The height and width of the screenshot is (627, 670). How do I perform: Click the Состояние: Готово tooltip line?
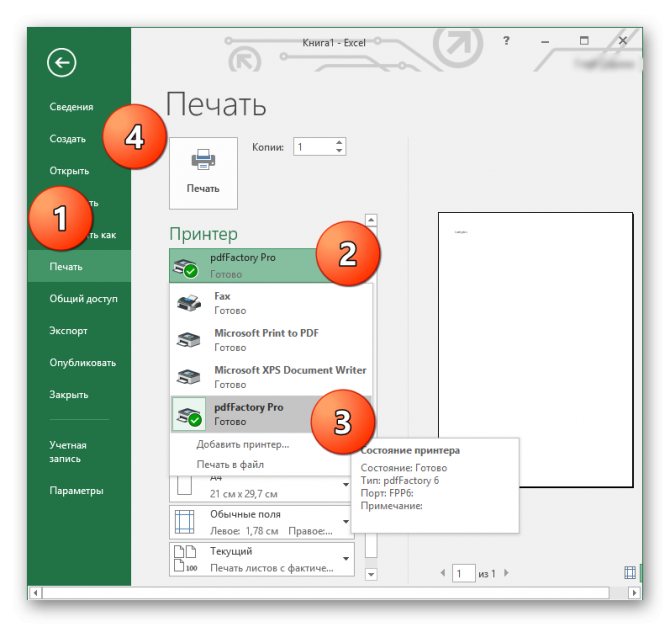pyautogui.click(x=404, y=468)
